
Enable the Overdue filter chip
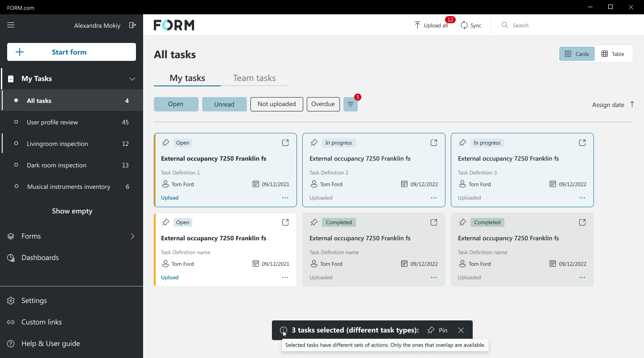[323, 104]
